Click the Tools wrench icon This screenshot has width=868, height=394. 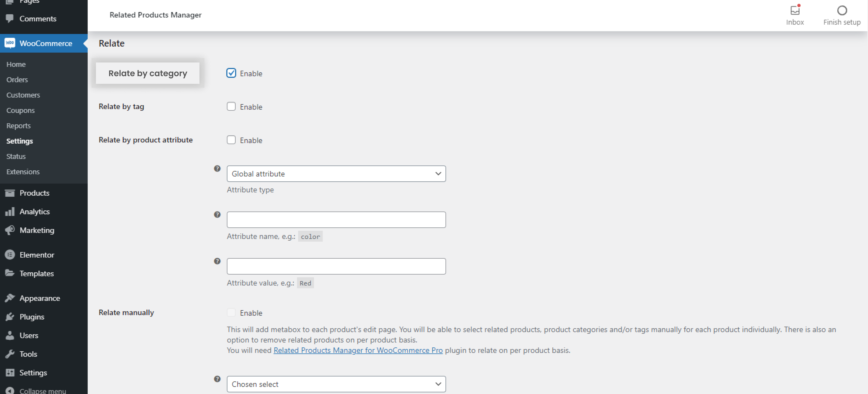(10, 354)
